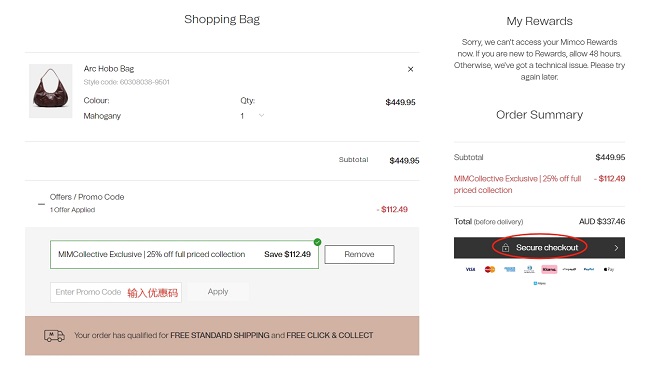Click the Secure checkout button

539,248
